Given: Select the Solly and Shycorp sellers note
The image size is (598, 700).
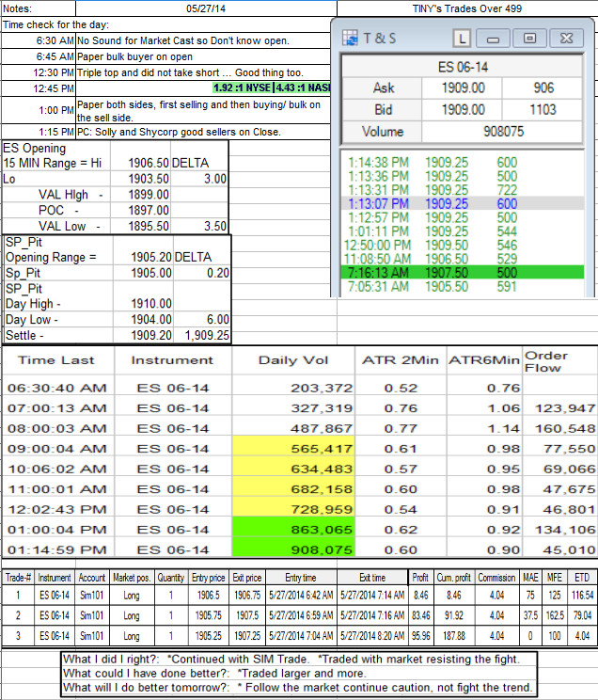Looking at the screenshot, I should [179, 132].
